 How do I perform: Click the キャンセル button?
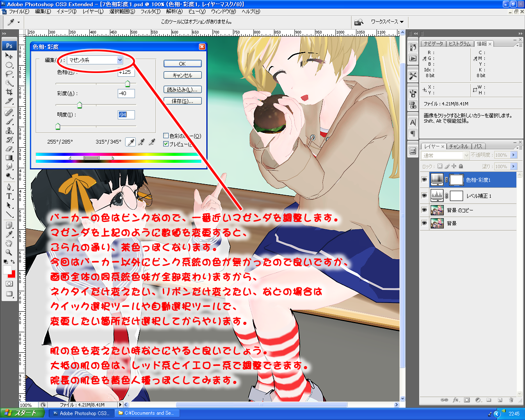pos(183,75)
